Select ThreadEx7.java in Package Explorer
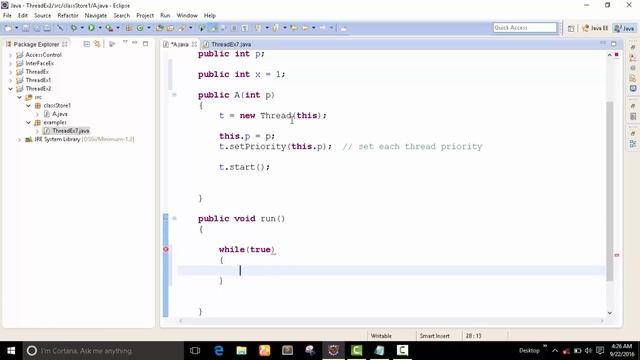This screenshot has width=640, height=360. tap(66, 131)
